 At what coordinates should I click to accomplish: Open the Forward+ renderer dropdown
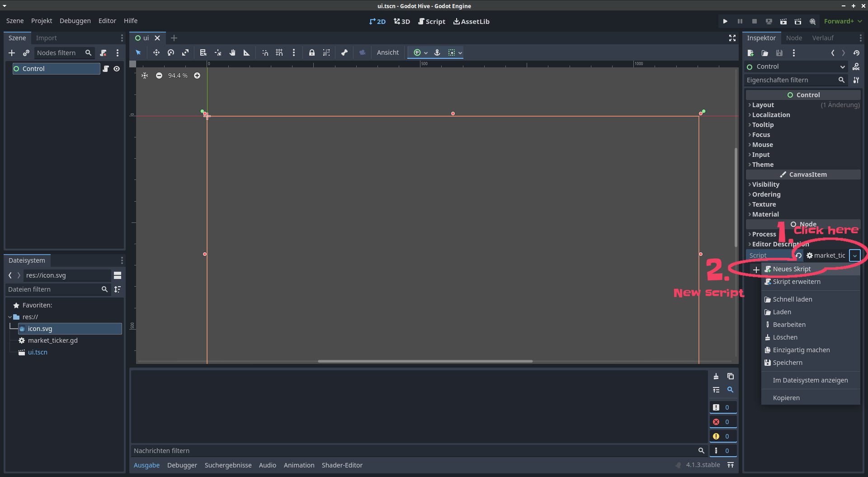tap(843, 21)
